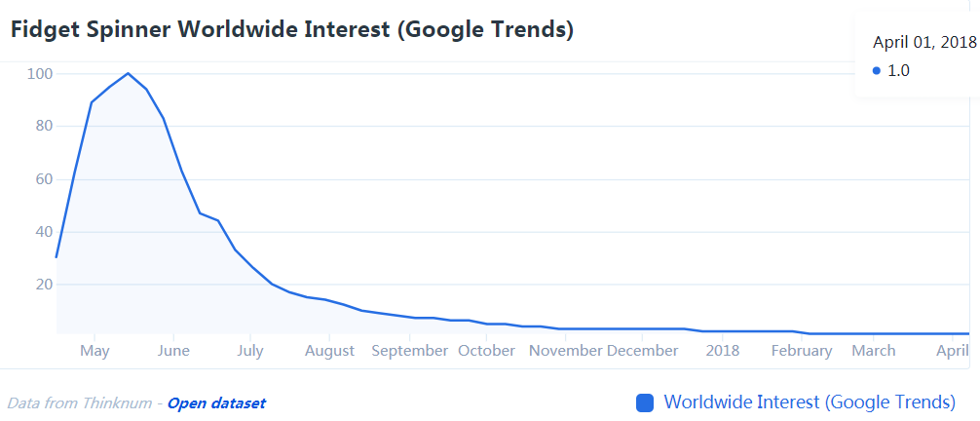Select the June label on the x-axis
Image resolution: width=980 pixels, height=421 pixels.
173,350
